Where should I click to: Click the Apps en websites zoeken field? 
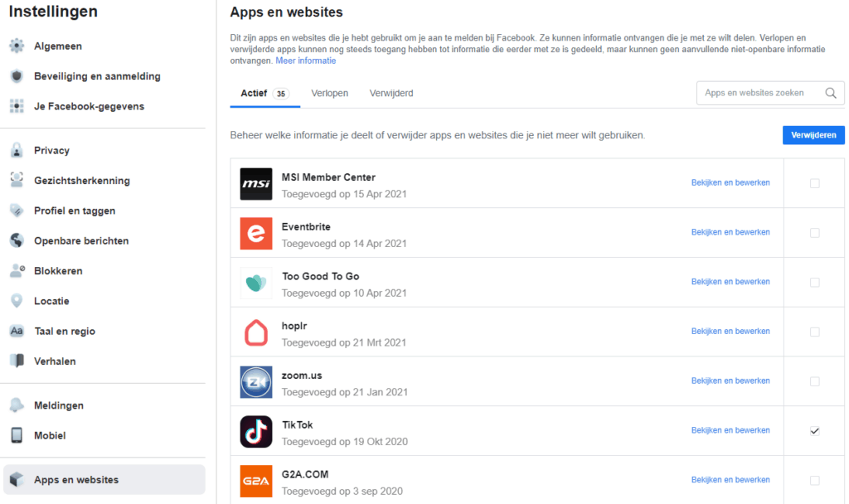770,93
